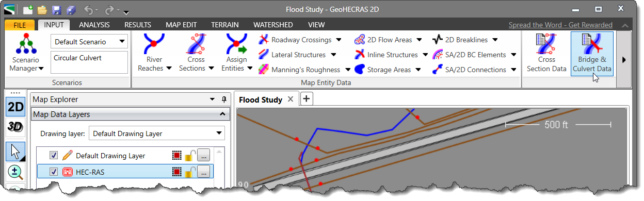Image resolution: width=644 pixels, height=201 pixels.
Task: Uncheck the HEC-RAS layer visibility checkbox
Action: coord(54,172)
